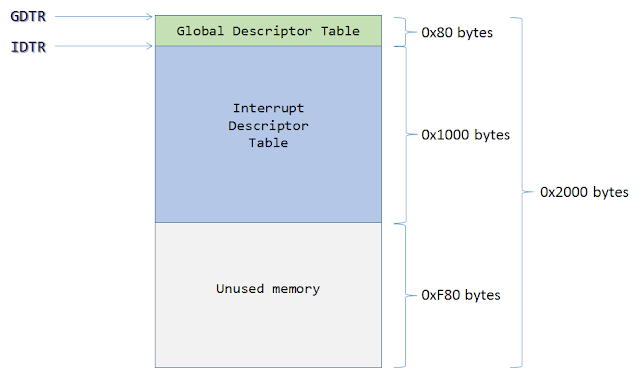The height and width of the screenshot is (368, 639).
Task: Click the GDTR label
Action: pos(28,16)
